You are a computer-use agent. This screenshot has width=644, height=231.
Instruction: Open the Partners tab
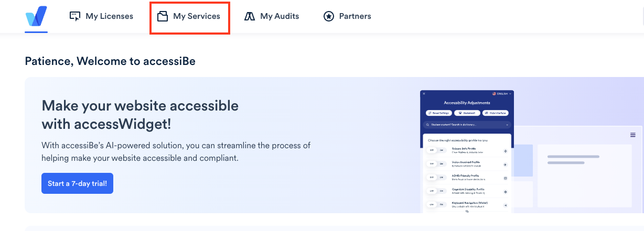347,16
